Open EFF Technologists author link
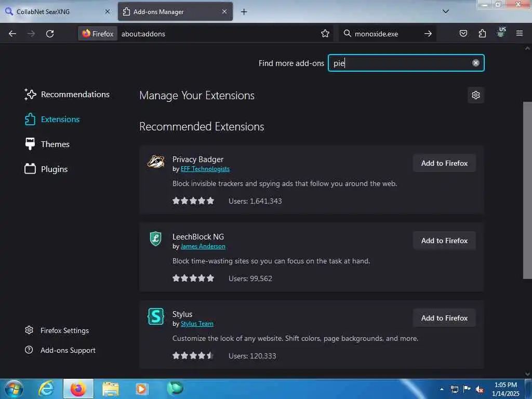The width and height of the screenshot is (532, 399). [205, 169]
